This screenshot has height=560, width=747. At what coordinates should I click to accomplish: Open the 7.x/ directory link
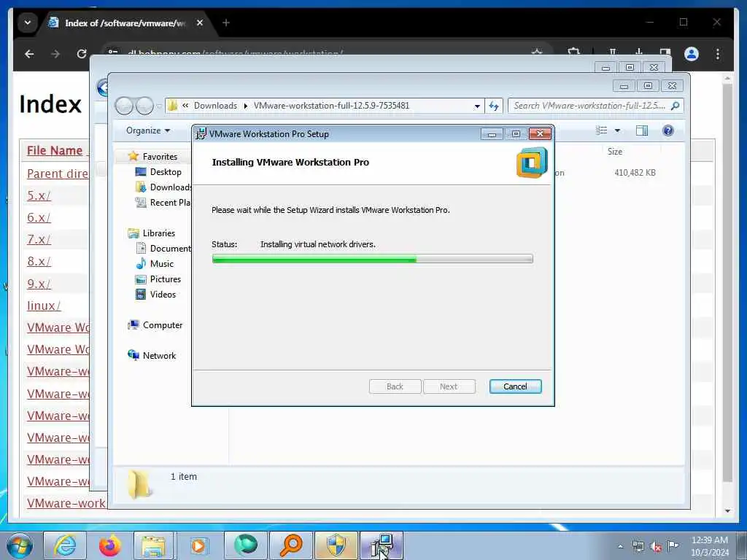coord(39,239)
